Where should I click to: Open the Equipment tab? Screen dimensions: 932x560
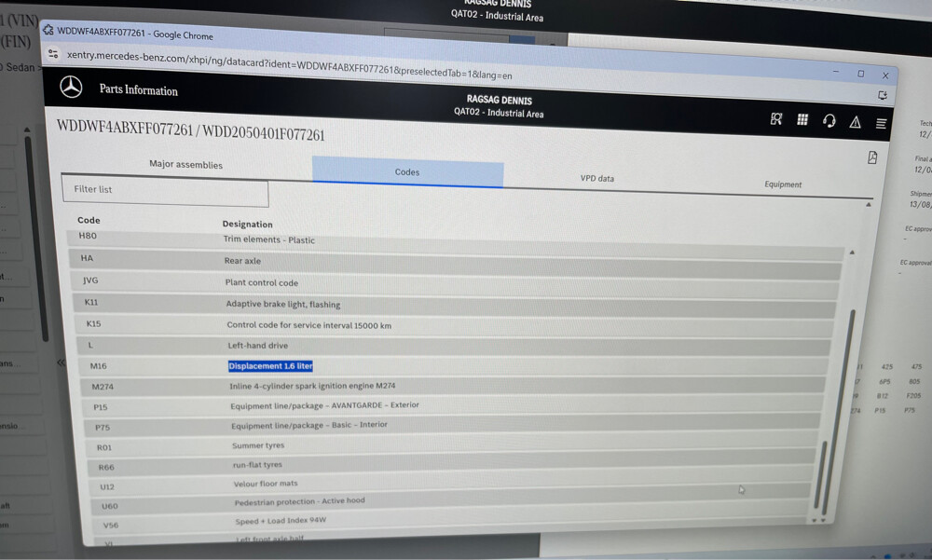tap(782, 184)
